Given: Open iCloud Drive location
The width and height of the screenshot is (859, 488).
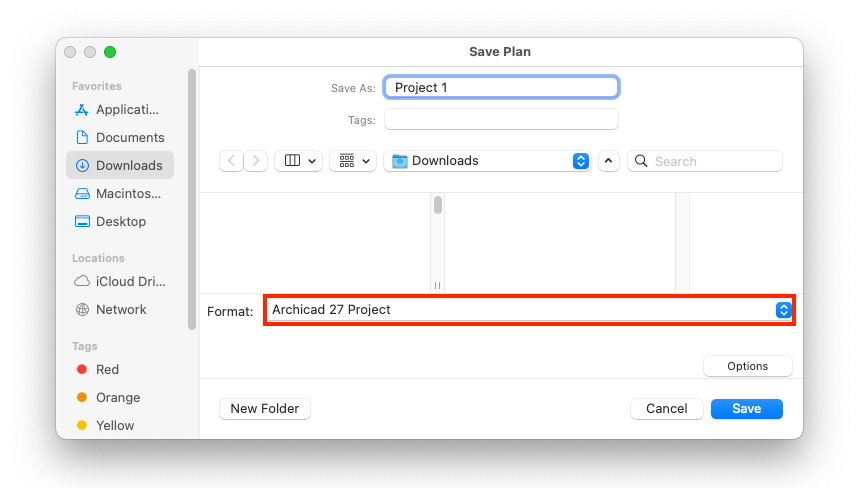Looking at the screenshot, I should click(x=119, y=282).
